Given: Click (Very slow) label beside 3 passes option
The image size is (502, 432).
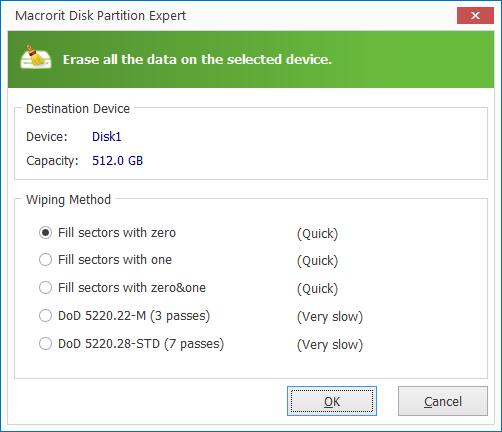Looking at the screenshot, I should [x=330, y=317].
